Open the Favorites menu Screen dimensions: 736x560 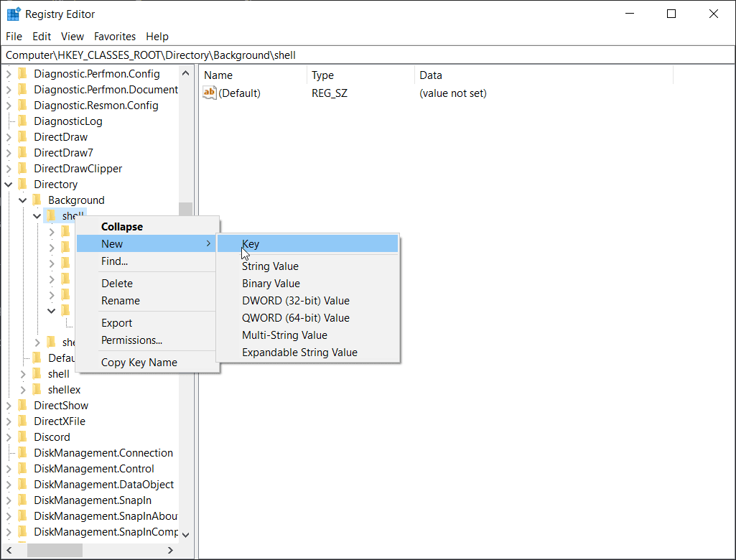[x=115, y=37]
